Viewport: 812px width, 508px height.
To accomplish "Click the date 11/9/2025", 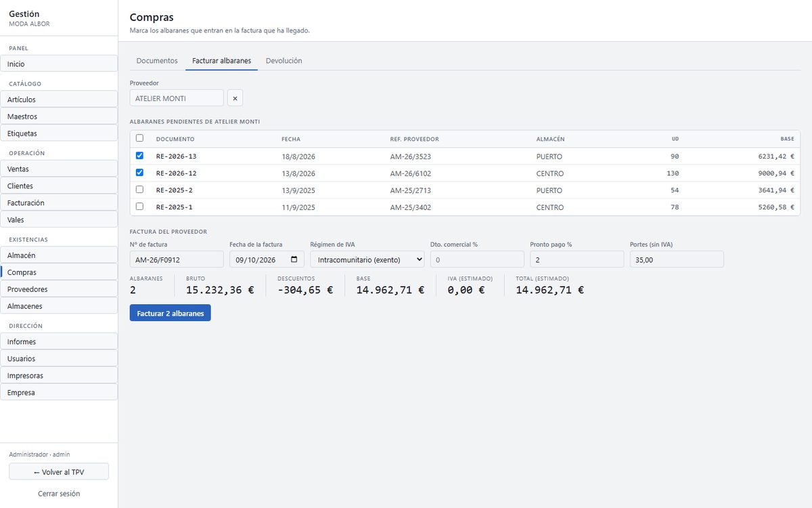I will point(298,207).
